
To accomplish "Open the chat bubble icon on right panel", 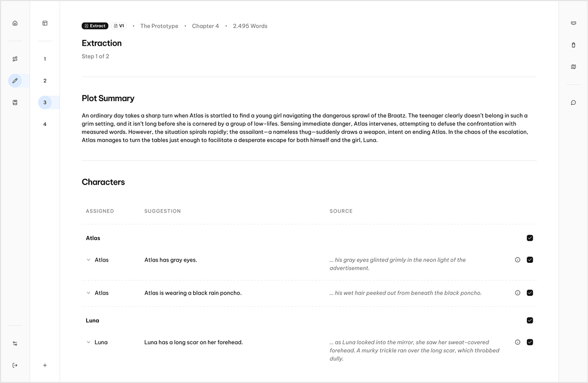I will click(574, 103).
